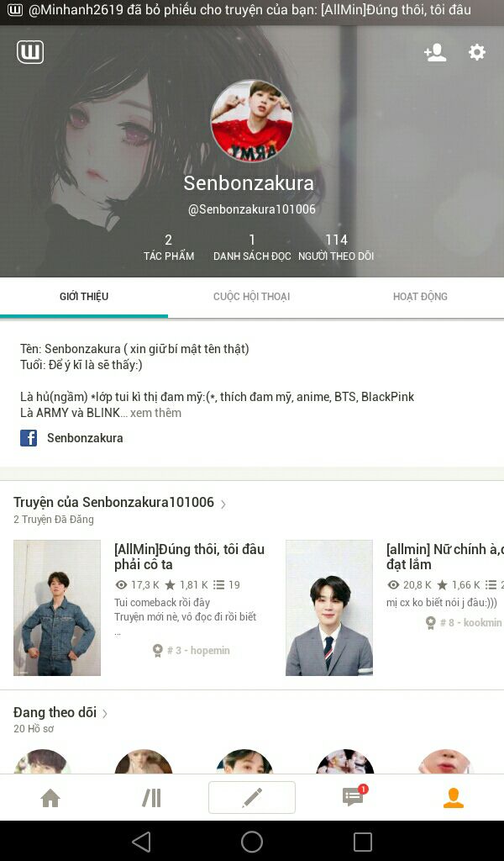
Task: Expand 'Truyện của Senbonzakura101006' chevron
Action: point(223,504)
